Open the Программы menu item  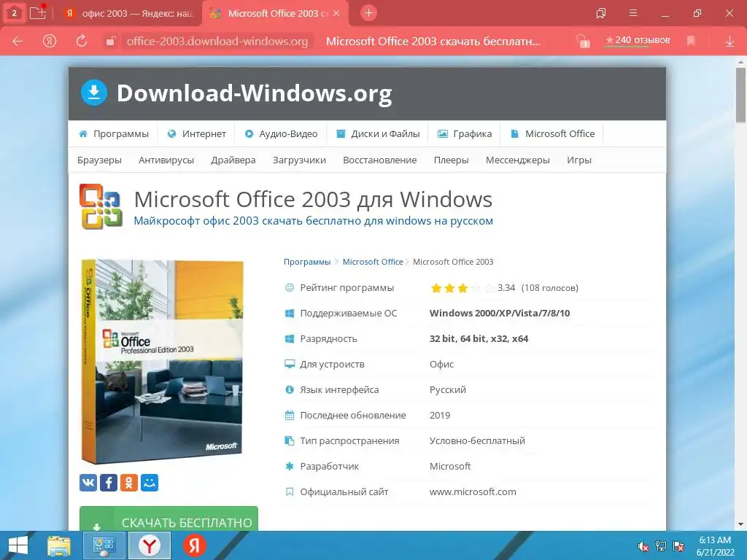(x=114, y=134)
